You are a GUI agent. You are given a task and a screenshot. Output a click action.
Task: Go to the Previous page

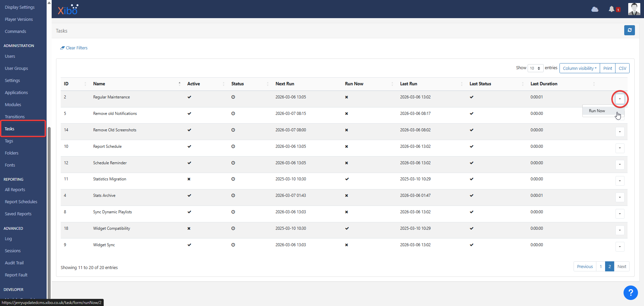[585, 266]
